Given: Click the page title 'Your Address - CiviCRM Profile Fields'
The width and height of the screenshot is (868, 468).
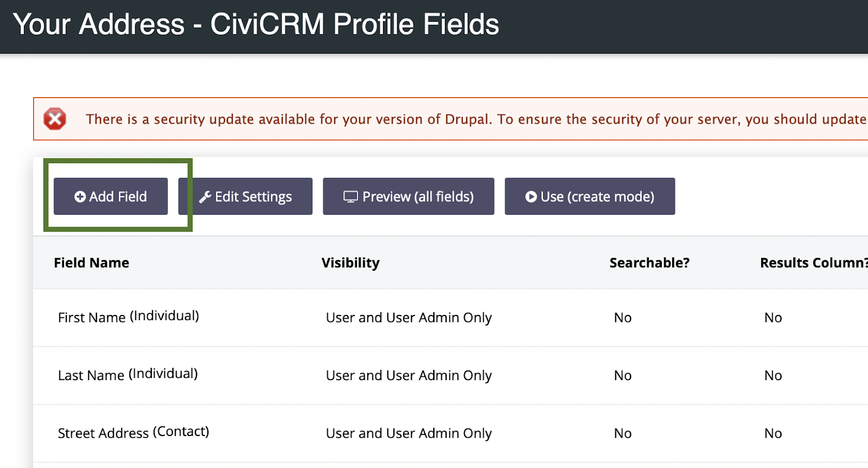Looking at the screenshot, I should pos(256,24).
